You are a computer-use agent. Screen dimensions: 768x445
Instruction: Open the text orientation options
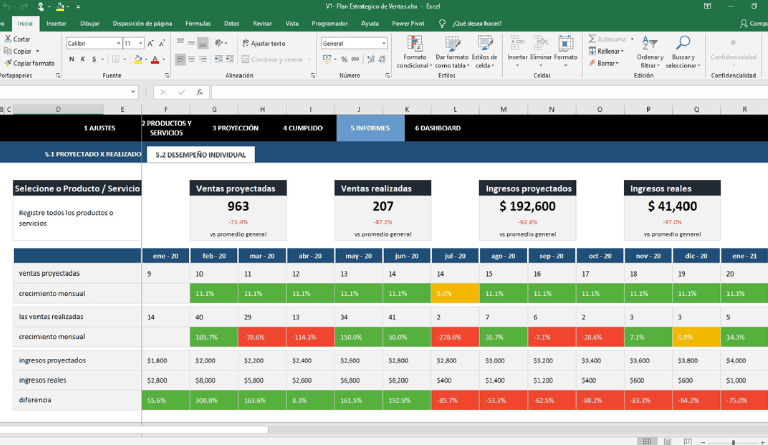220,43
